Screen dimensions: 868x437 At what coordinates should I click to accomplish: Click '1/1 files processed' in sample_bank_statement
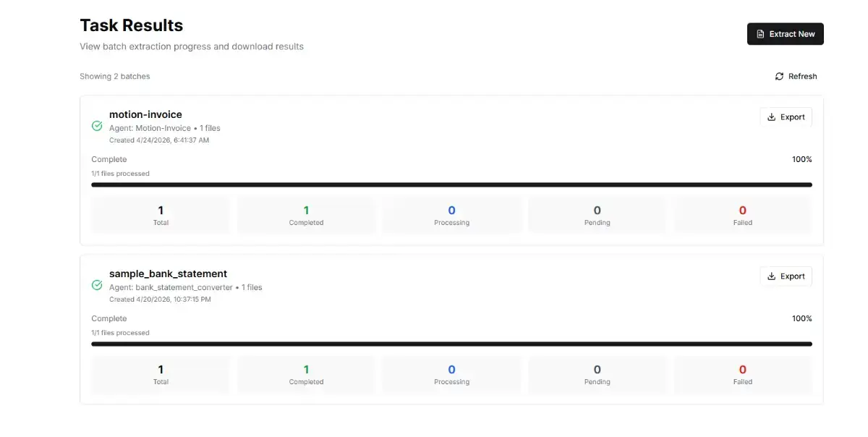point(120,333)
